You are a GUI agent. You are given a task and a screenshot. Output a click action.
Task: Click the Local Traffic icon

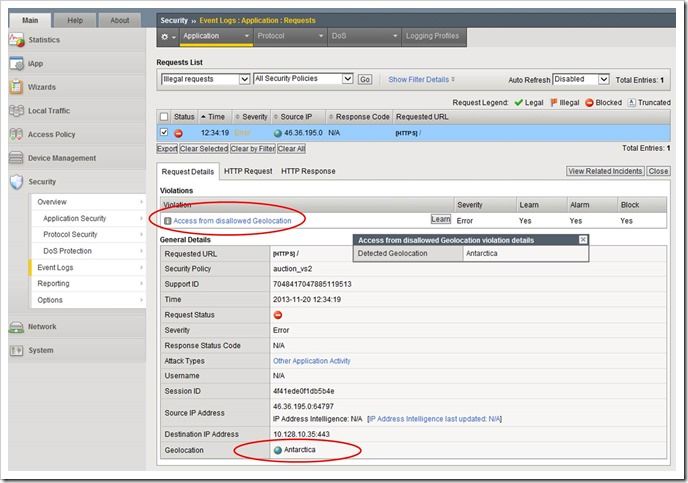(x=16, y=110)
